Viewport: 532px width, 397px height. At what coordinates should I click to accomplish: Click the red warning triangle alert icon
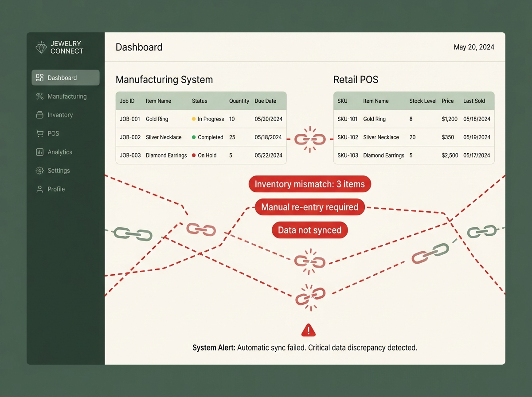pyautogui.click(x=309, y=330)
